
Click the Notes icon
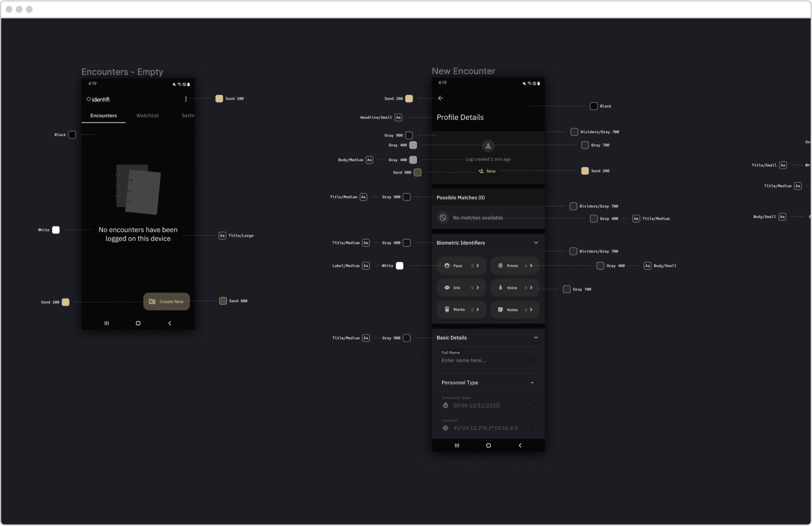tap(500, 310)
